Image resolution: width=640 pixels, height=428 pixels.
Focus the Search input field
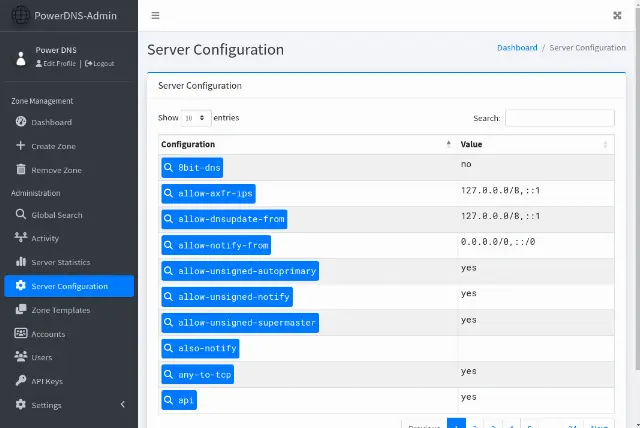[560, 118]
